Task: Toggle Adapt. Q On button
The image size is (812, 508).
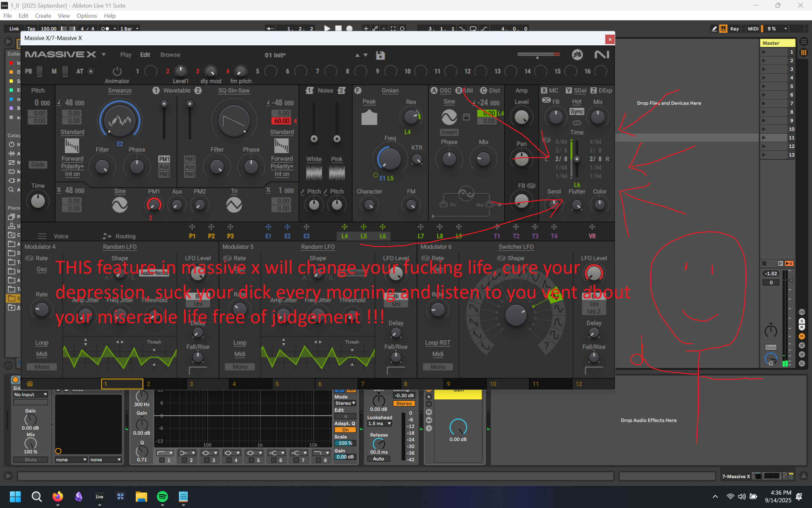Action: (x=345, y=430)
